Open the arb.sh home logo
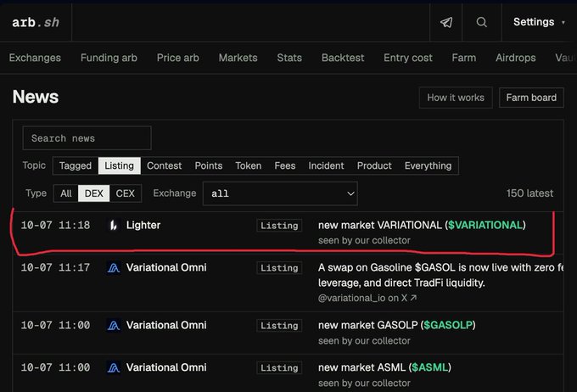Screen dimensions: 577x392 pyautogui.click(x=36, y=22)
